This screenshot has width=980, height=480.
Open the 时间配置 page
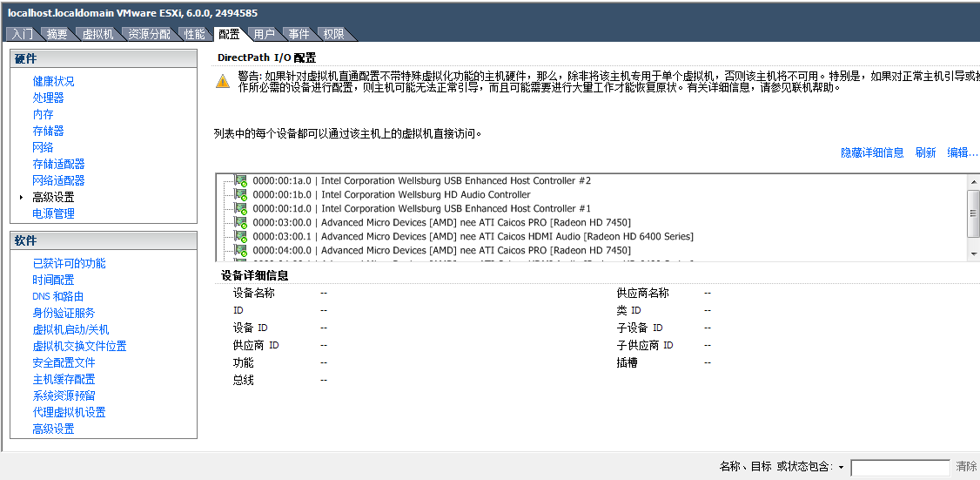(x=53, y=280)
